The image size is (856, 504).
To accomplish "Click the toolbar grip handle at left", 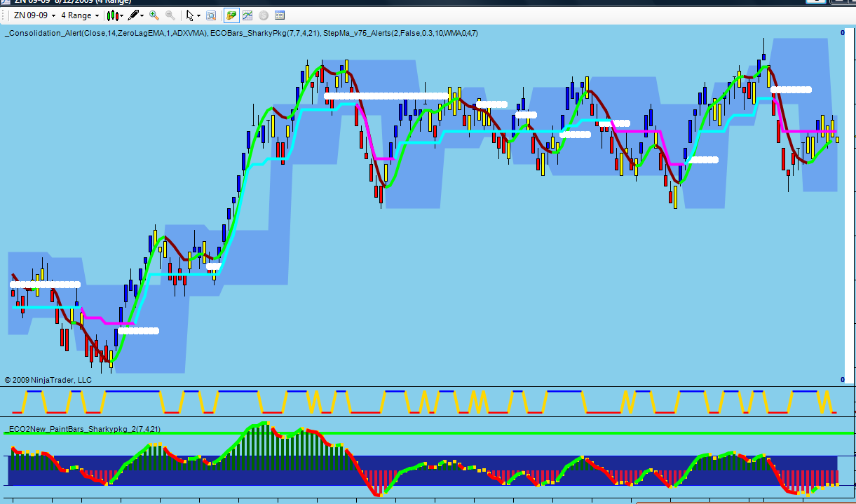I will [3, 15].
